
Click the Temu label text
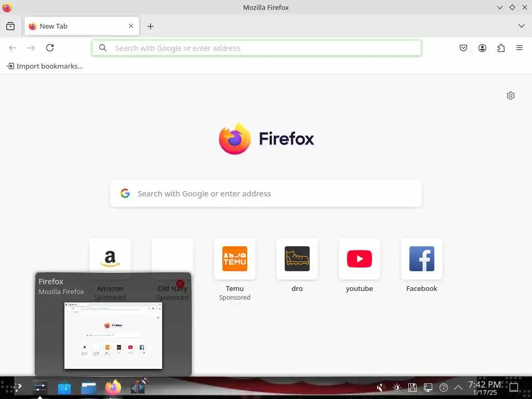(x=235, y=288)
